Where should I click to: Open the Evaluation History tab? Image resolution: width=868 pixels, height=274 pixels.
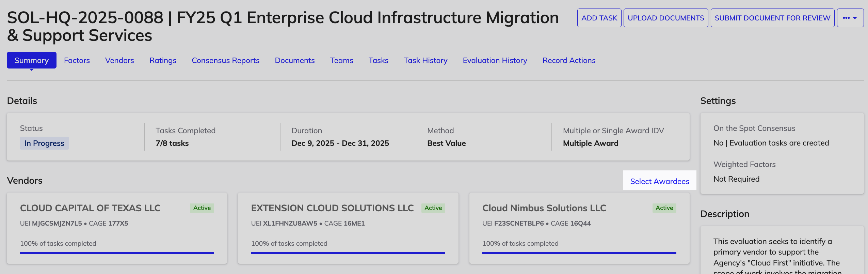495,60
